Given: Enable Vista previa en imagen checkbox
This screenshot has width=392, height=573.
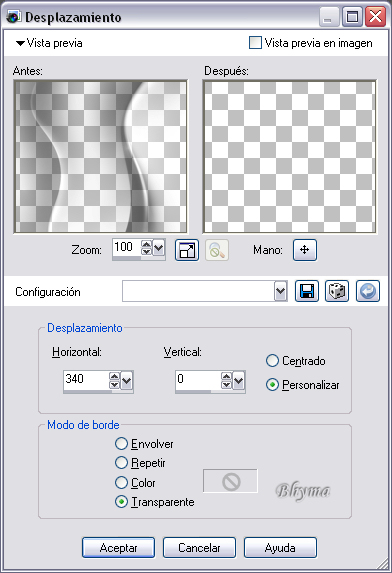Looking at the screenshot, I should coord(255,42).
